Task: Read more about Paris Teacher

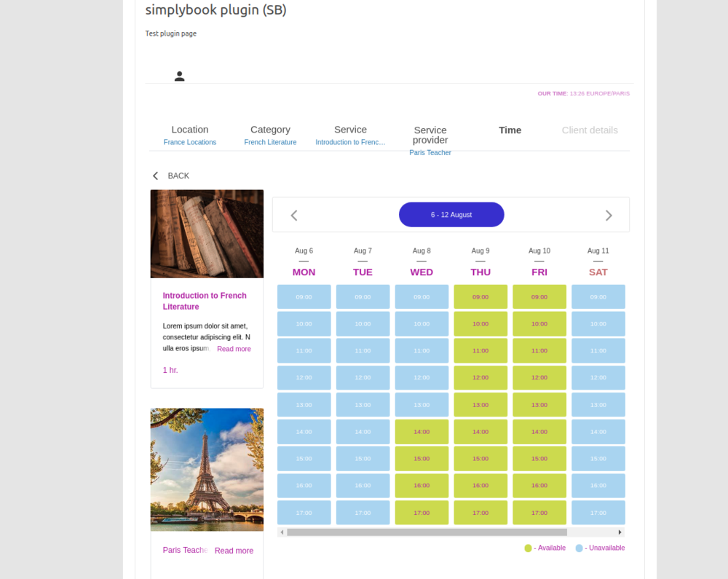Action: pyautogui.click(x=234, y=551)
